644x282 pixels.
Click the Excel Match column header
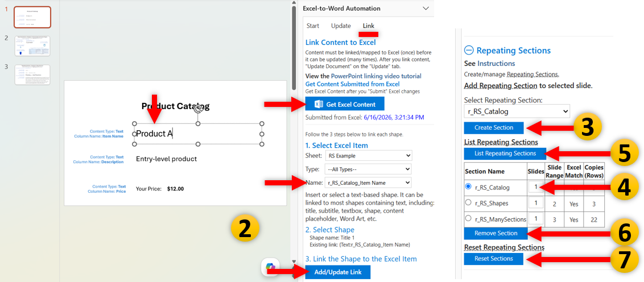(574, 171)
